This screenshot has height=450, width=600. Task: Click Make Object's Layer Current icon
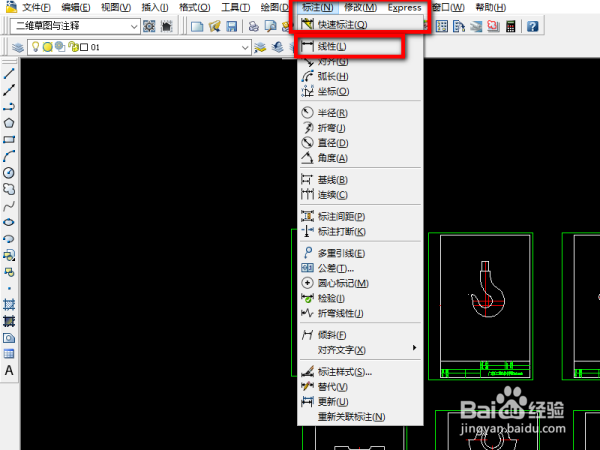[260, 47]
